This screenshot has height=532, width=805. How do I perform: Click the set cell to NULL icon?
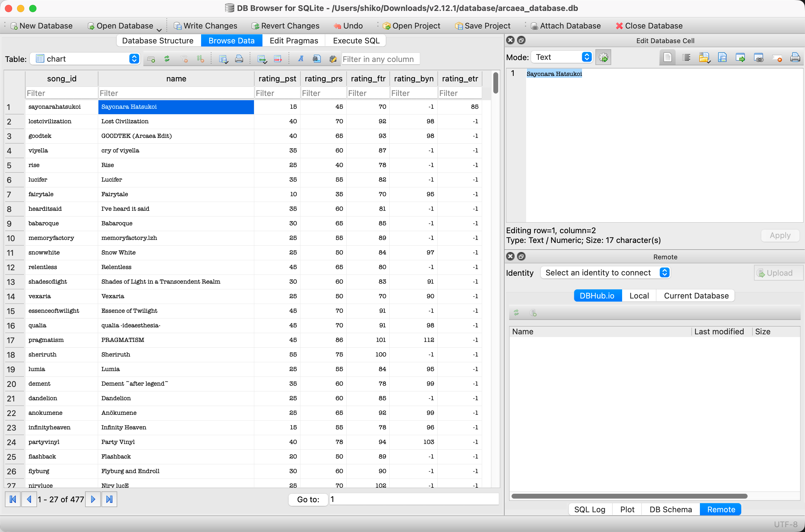[777, 57]
